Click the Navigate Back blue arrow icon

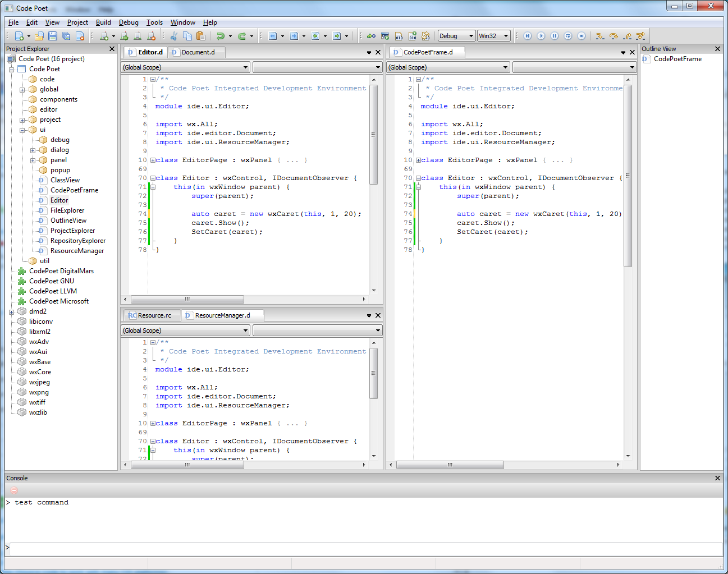point(273,36)
